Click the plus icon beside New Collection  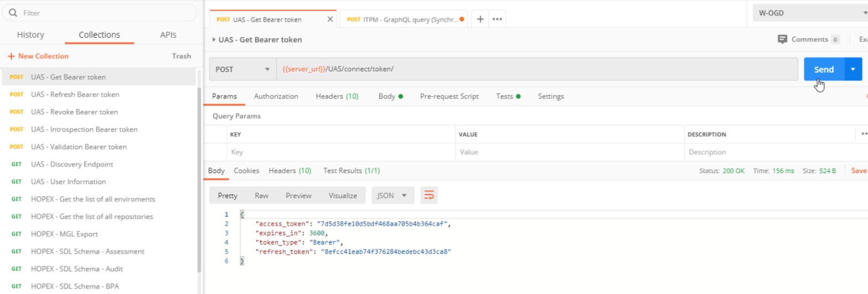(x=11, y=56)
